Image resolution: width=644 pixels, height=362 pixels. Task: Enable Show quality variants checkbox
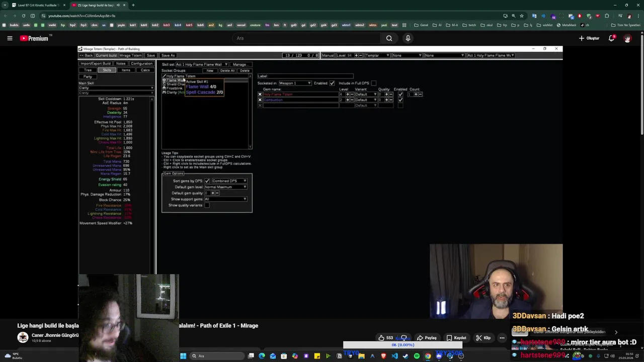coord(207,205)
